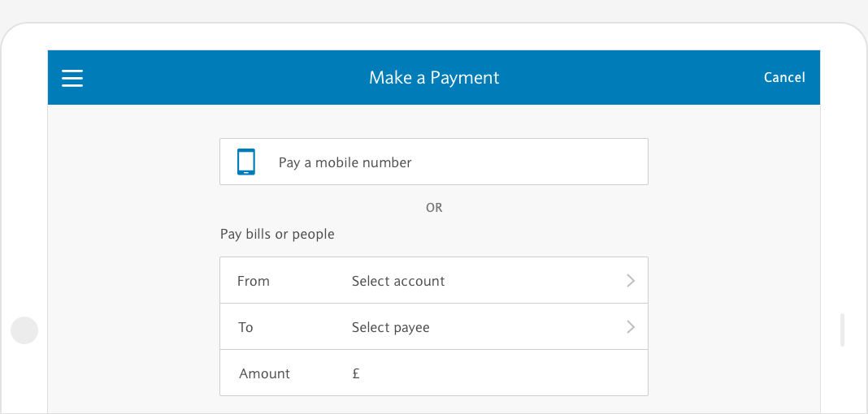
Task: Click the From label
Action: (x=253, y=281)
